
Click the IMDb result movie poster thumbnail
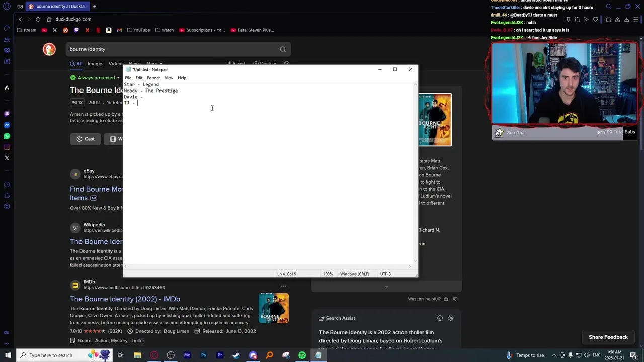pos(274,308)
